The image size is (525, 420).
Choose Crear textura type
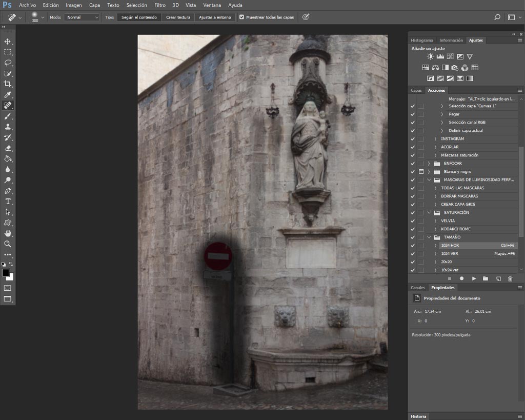pyautogui.click(x=178, y=17)
